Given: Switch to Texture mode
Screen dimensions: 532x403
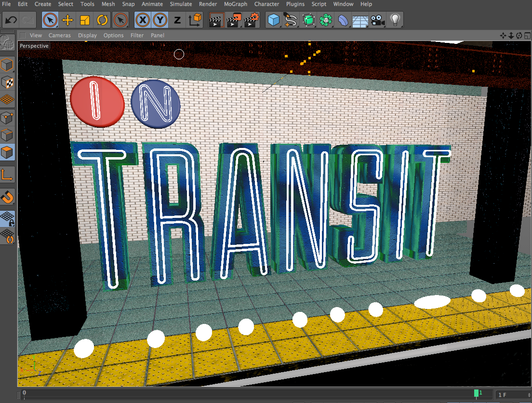Looking at the screenshot, I should tap(7, 82).
